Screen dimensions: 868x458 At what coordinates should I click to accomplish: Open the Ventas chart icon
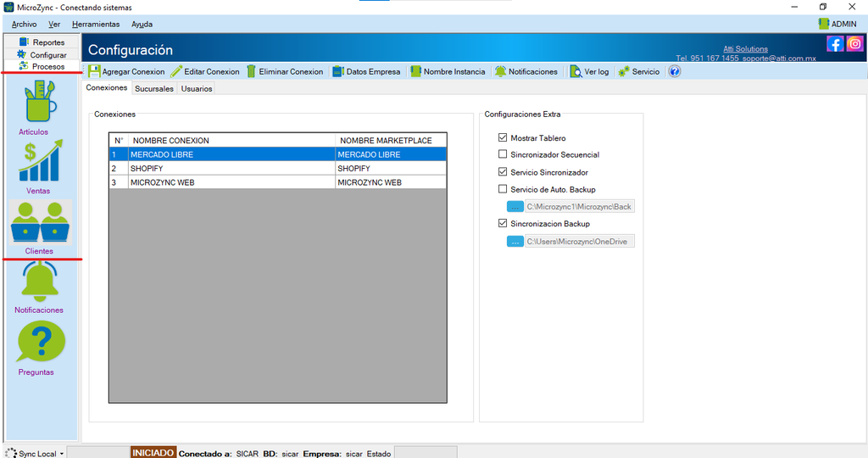point(40,160)
